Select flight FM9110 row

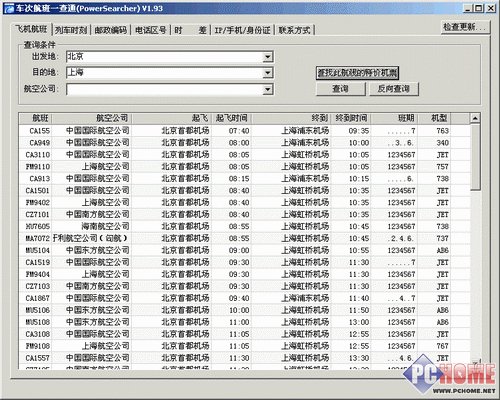pos(244,167)
